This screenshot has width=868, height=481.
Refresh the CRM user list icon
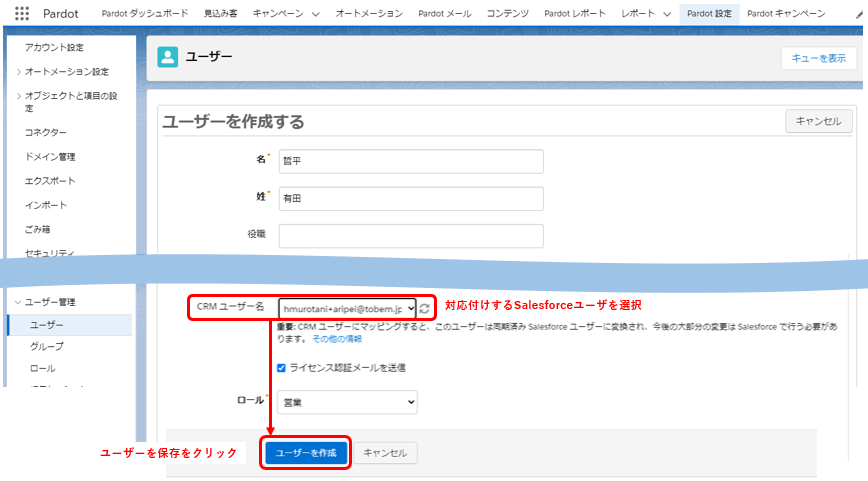pos(425,309)
